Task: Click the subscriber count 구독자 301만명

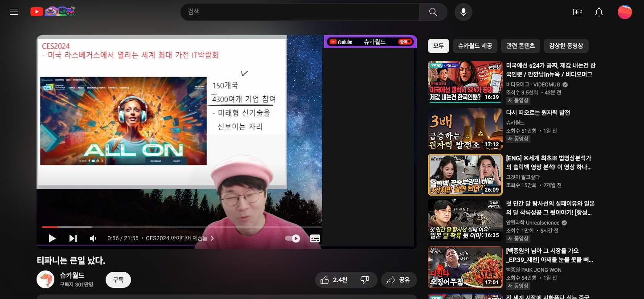Action: click(x=76, y=284)
